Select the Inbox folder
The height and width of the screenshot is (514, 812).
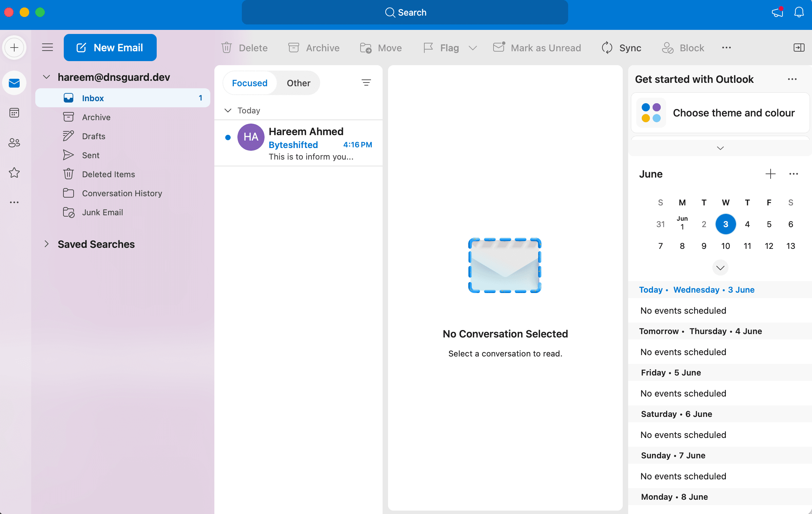[123, 98]
